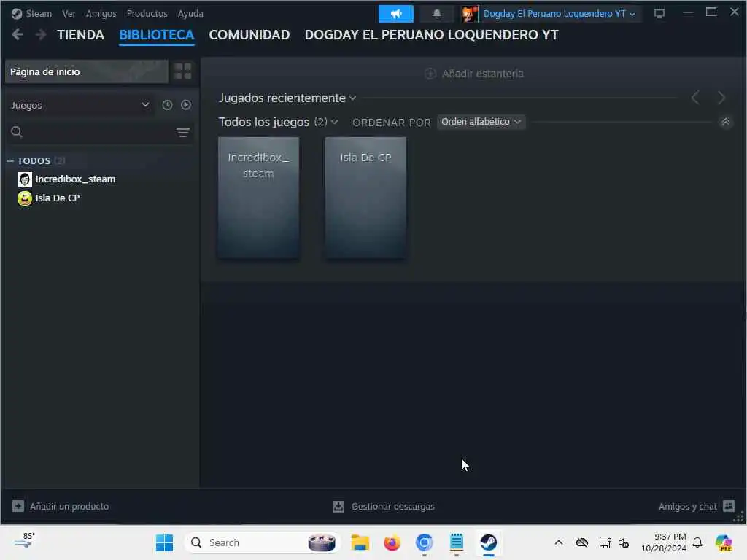Screen dimensions: 747x560
Task: Click the user avatar picture
Action: click(x=469, y=14)
